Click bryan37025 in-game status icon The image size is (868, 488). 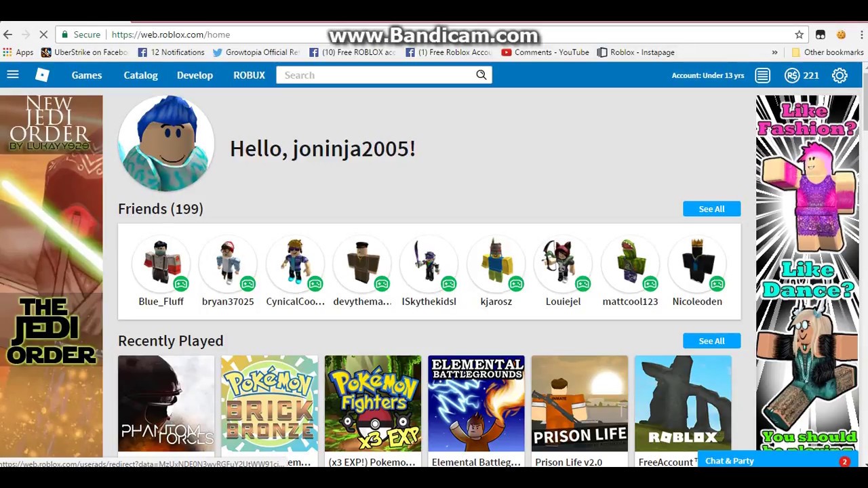(248, 284)
